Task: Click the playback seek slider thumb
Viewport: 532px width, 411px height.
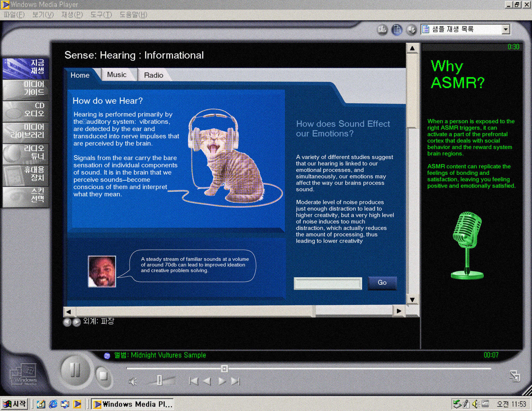Action: 224,369
